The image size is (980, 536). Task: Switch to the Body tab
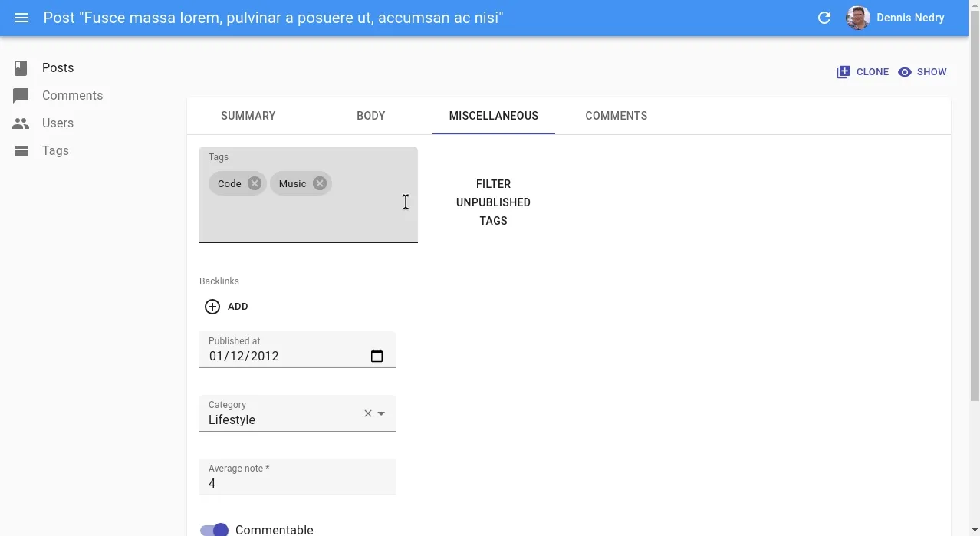[370, 115]
